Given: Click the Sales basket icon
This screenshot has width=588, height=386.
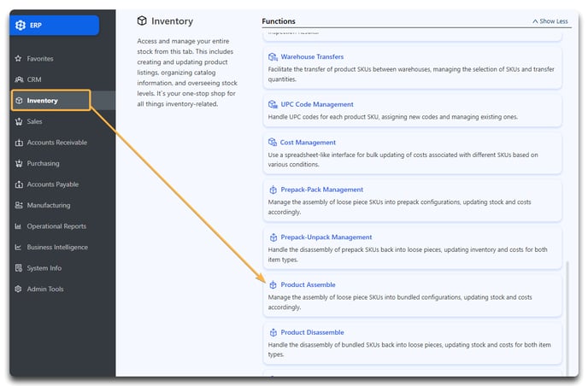Looking at the screenshot, I should pyautogui.click(x=19, y=121).
